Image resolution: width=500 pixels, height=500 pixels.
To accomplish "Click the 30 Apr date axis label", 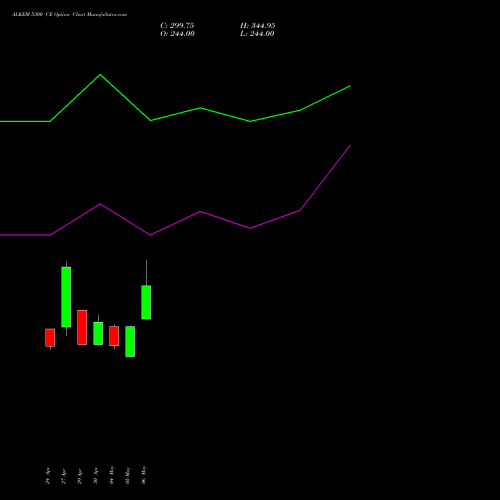I will pyautogui.click(x=96, y=476).
